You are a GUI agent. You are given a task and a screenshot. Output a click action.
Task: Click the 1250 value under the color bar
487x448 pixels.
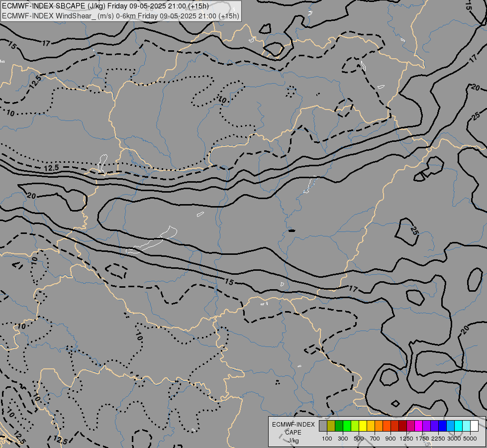(x=406, y=439)
